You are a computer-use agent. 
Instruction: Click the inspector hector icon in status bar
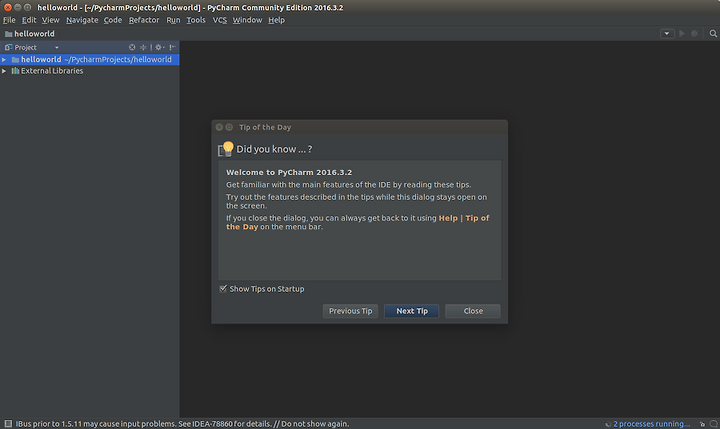713,424
